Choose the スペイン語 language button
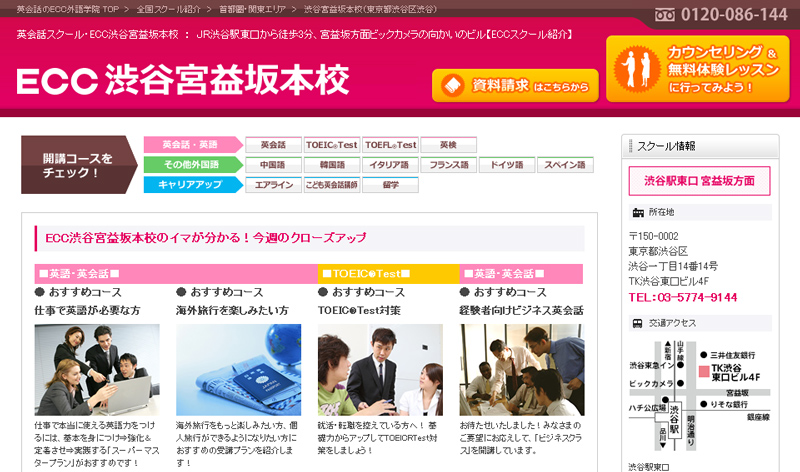 565,165
